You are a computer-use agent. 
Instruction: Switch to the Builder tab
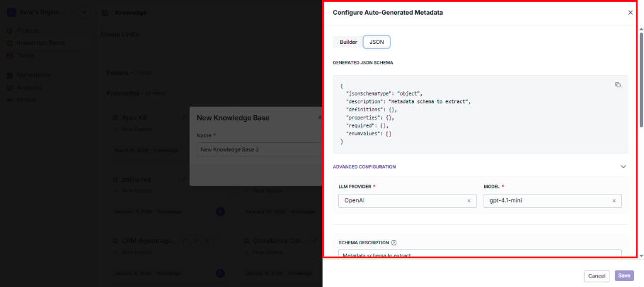coord(348,42)
